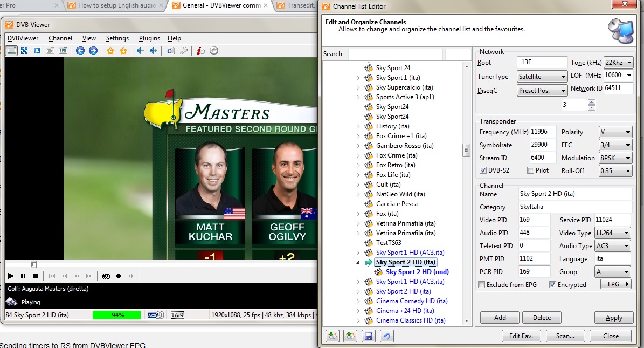The height and width of the screenshot is (348, 644).
Task: Click the fullscreen toolbar icon
Action: click(x=24, y=51)
